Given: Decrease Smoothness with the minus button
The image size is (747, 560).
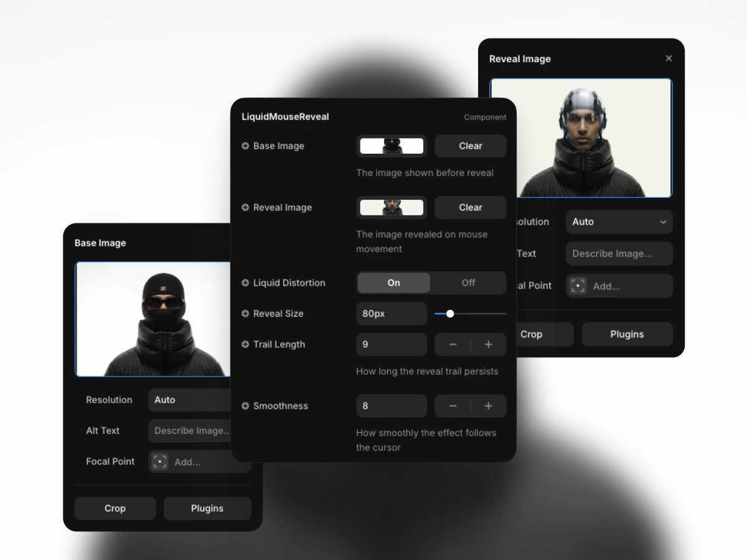Looking at the screenshot, I should pos(453,406).
